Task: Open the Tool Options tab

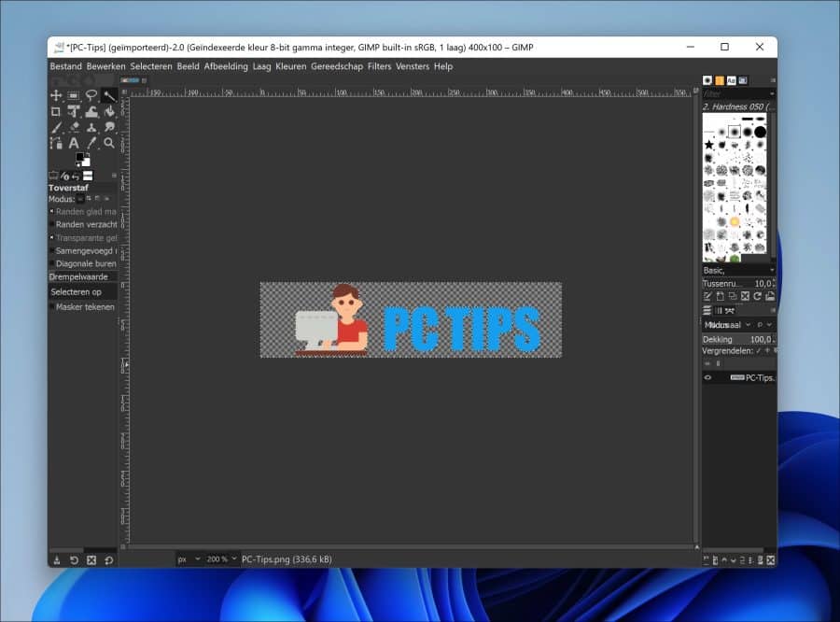Action: click(x=53, y=176)
